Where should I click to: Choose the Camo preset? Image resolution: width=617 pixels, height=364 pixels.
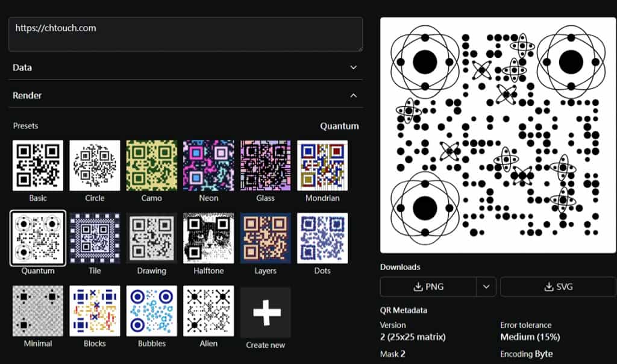(151, 165)
